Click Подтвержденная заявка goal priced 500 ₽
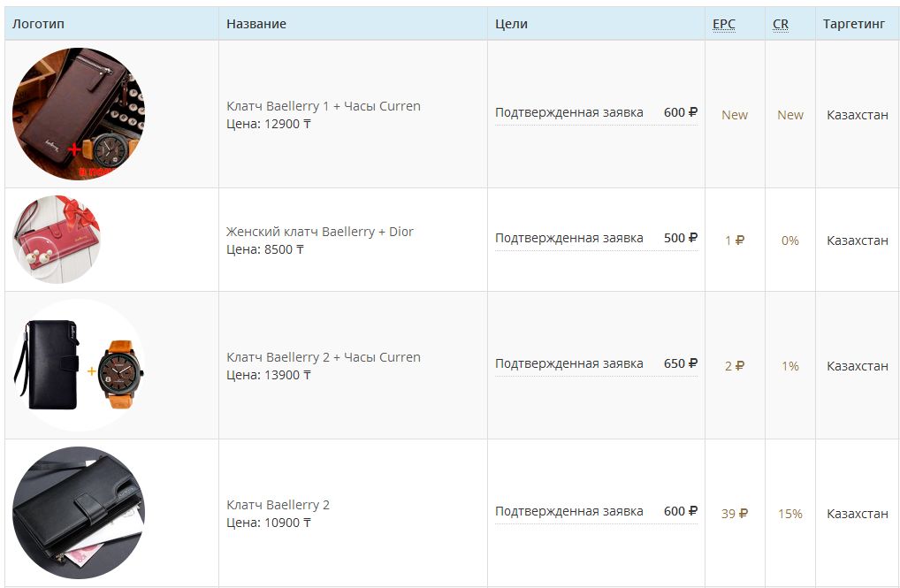 coord(568,238)
